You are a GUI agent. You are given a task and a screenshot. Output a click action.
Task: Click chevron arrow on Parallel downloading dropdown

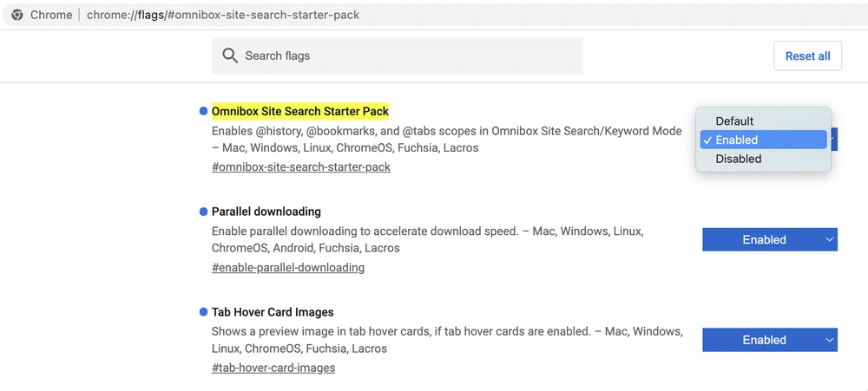(x=829, y=239)
